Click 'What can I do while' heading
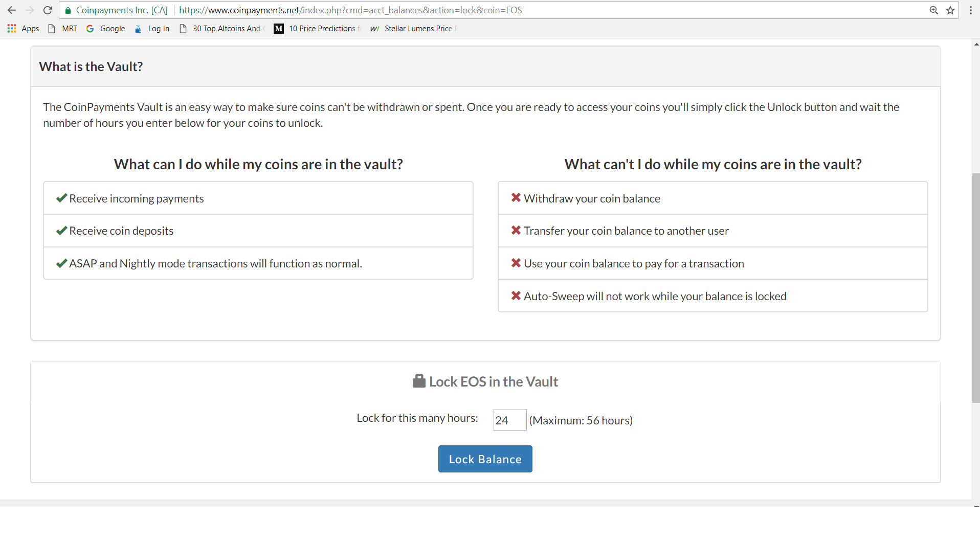This screenshot has width=980, height=543. (x=258, y=164)
